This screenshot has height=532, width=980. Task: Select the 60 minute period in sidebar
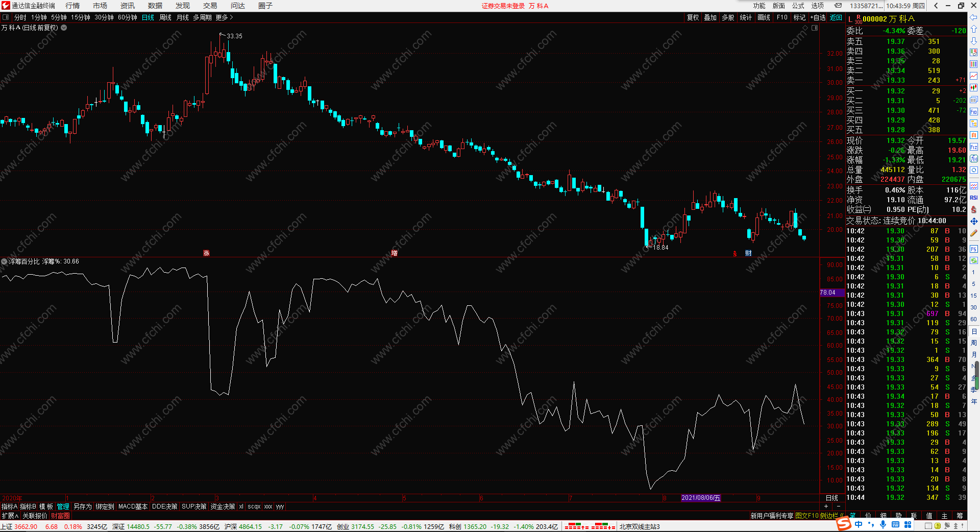[x=973, y=319]
